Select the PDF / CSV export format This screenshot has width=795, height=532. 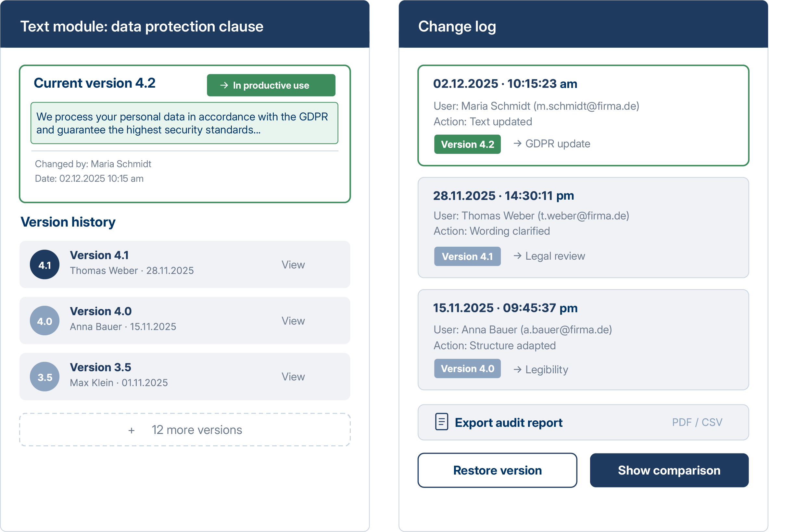697,422
